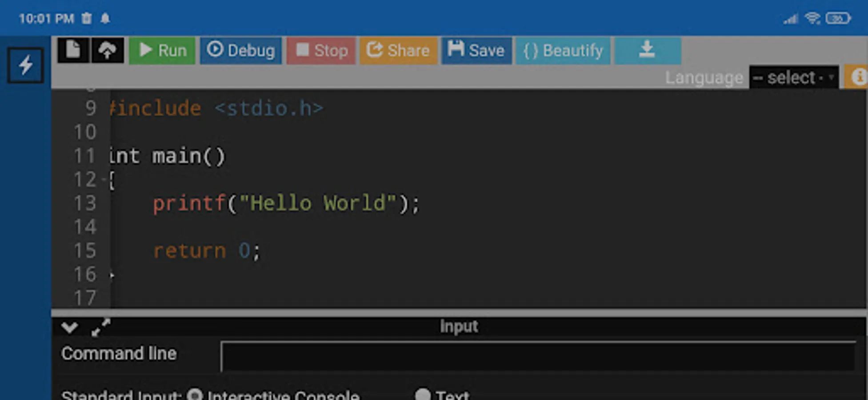This screenshot has width=868, height=400.
Task: Click line number 10 in the gutter
Action: tap(85, 132)
